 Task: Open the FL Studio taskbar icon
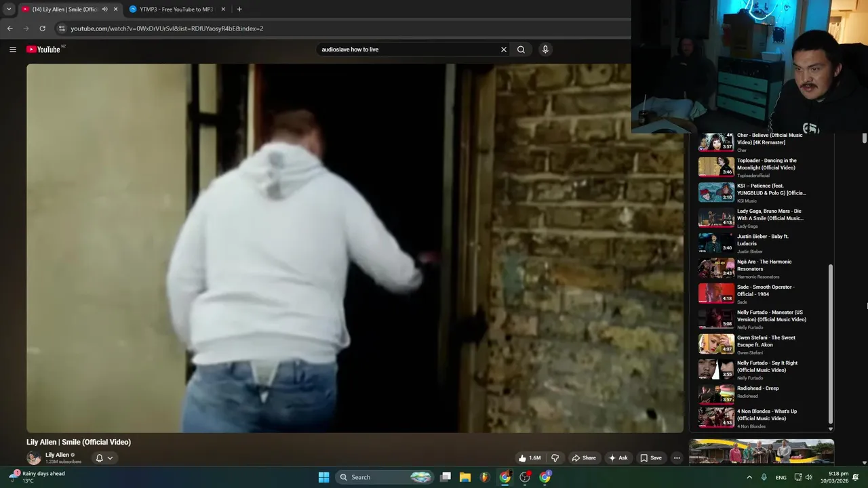pos(485,477)
